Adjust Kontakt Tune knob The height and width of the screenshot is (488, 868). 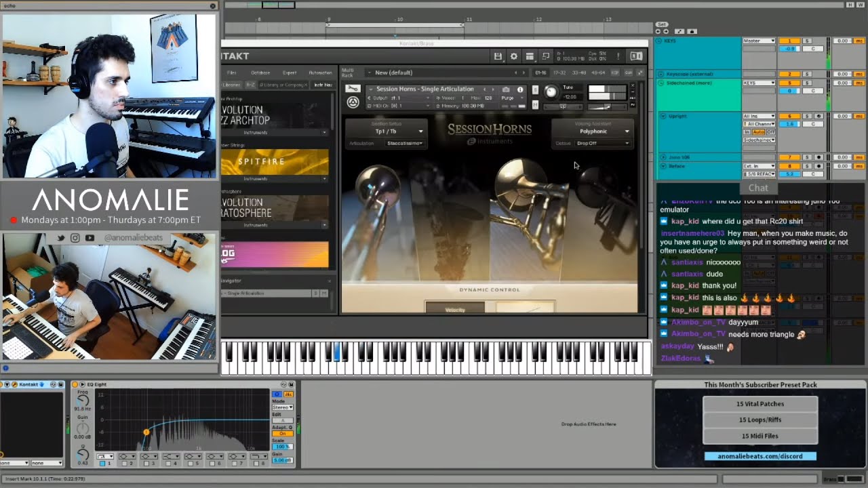coord(551,92)
